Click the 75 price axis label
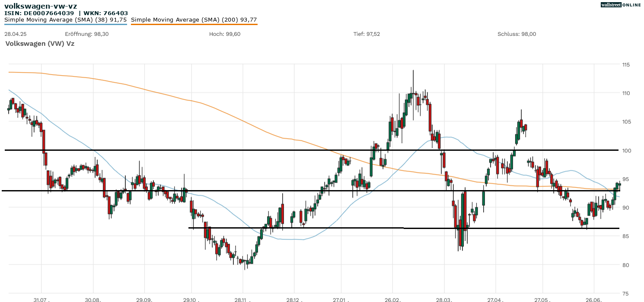The height and width of the screenshot is (302, 644). pos(625,293)
